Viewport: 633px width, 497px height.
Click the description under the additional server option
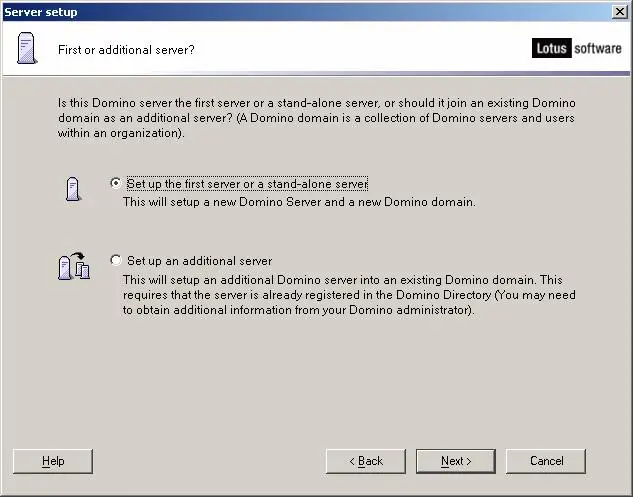[348, 295]
